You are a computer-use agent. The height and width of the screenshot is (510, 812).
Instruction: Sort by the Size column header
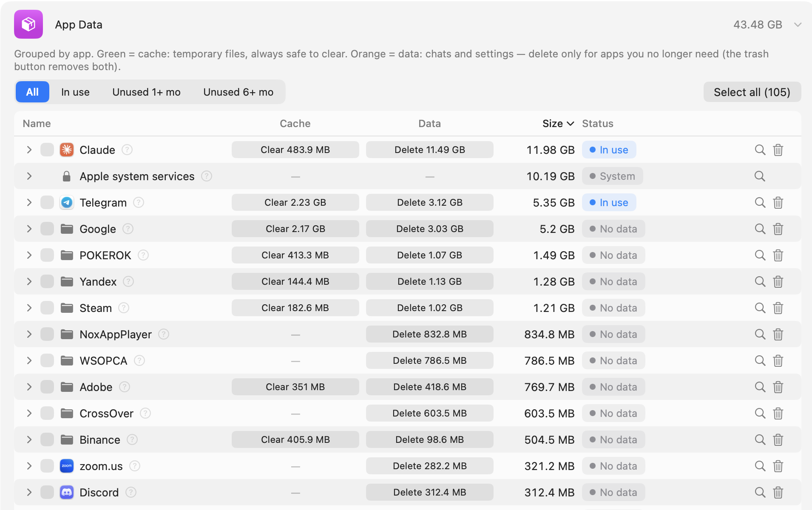click(x=558, y=124)
